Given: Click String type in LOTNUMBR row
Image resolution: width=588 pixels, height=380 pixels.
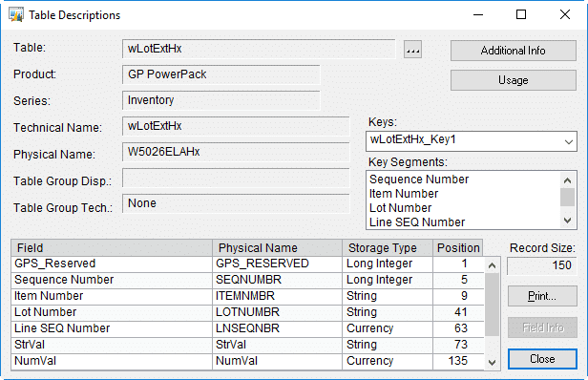Looking at the screenshot, I should [362, 312].
